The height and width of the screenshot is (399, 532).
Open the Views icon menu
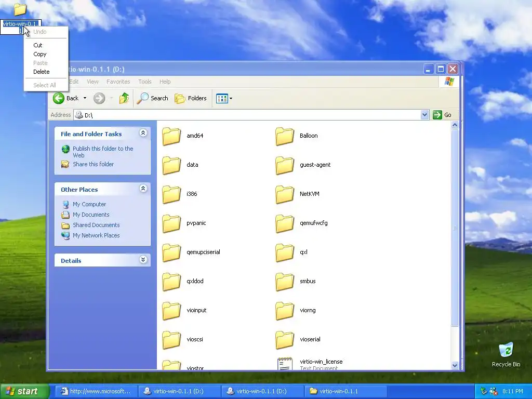coord(224,98)
